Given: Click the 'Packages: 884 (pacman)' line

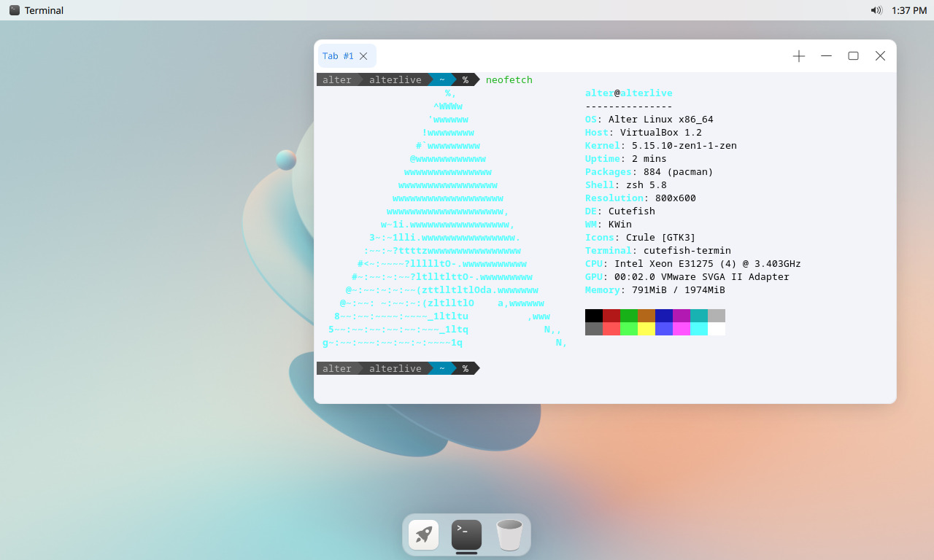Looking at the screenshot, I should point(649,171).
